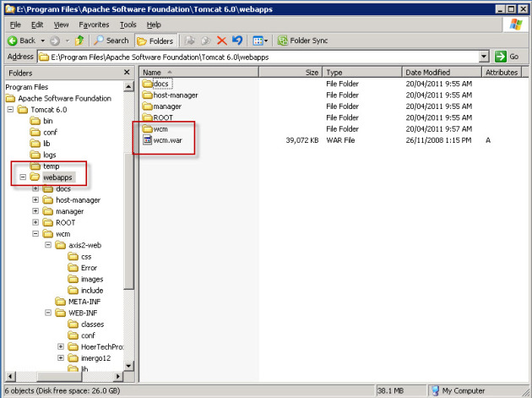
Task: Click the Address bar path field
Action: click(x=258, y=57)
